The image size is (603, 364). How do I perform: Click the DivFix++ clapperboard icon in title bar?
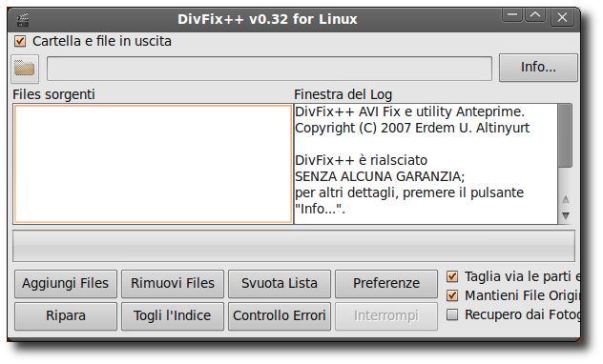[x=24, y=20]
